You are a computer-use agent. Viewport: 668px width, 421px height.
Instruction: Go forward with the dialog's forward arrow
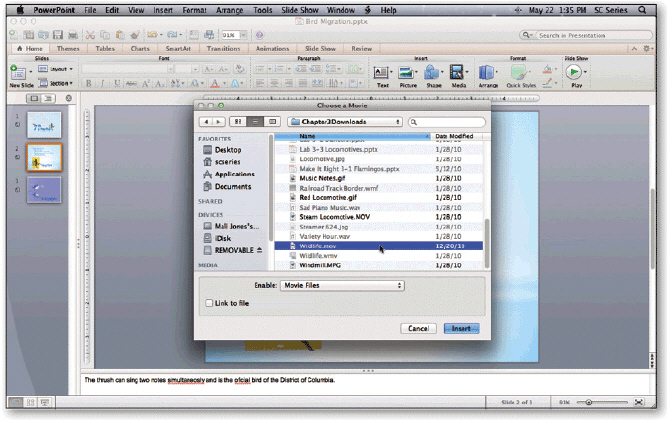point(219,122)
